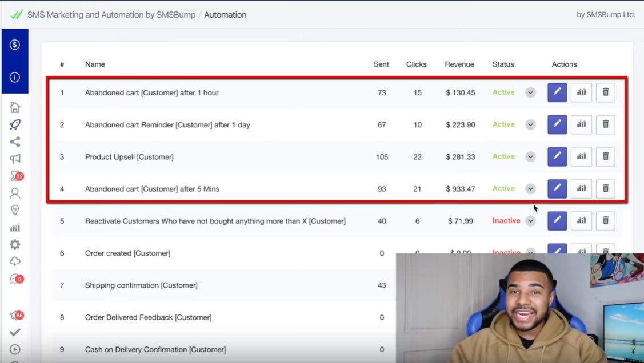Open status dropdown for Reactivate Customers automation
Image resolution: width=644 pixels, height=363 pixels.
pyautogui.click(x=530, y=220)
